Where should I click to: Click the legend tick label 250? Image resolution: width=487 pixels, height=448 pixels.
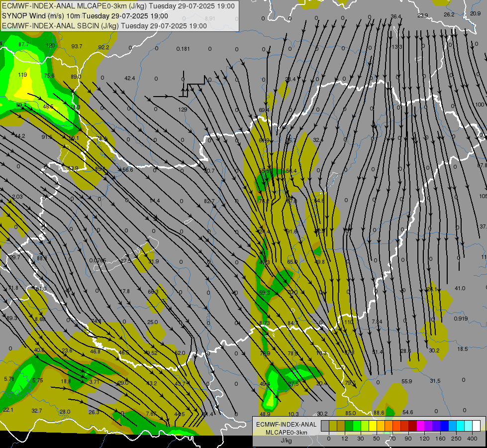point(456,439)
